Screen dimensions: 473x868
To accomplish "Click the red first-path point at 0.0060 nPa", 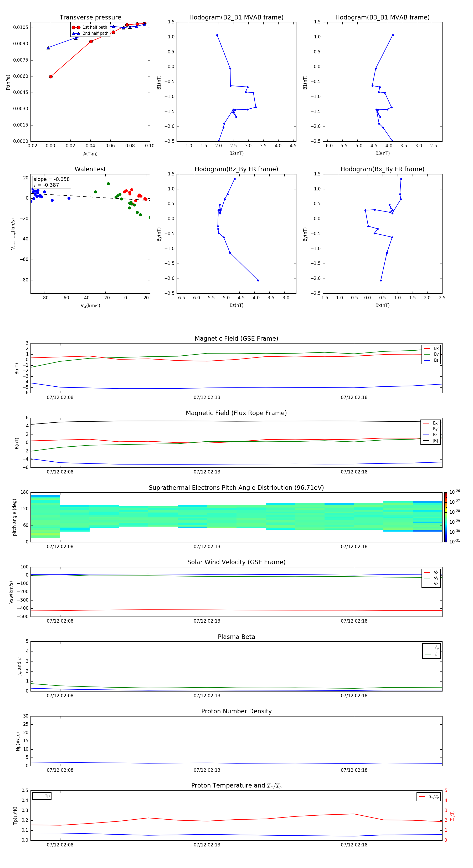I will click(51, 77).
